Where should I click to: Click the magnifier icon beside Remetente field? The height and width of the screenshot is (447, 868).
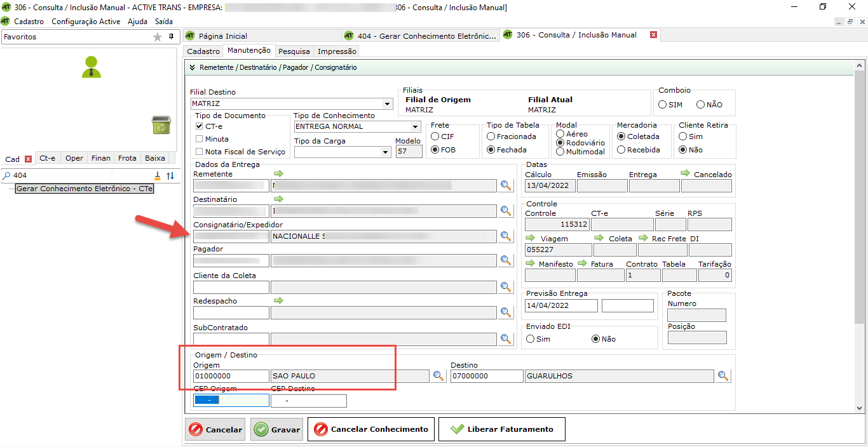(x=506, y=185)
